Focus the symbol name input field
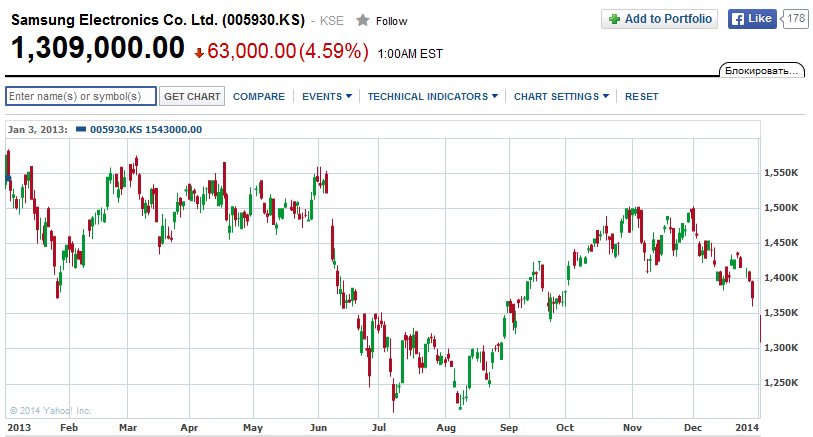The width and height of the screenshot is (813, 437). pyautogui.click(x=81, y=96)
